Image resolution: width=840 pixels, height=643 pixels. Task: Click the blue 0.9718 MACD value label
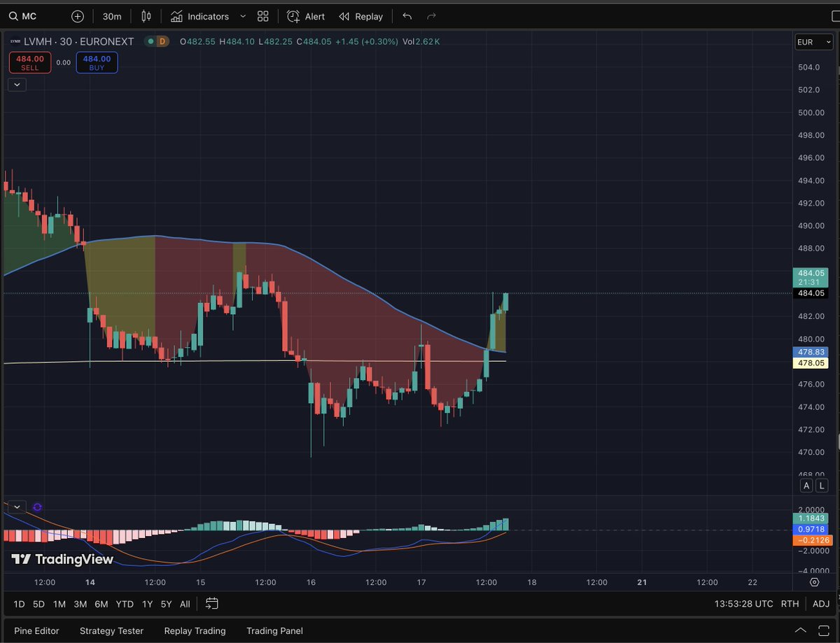(x=810, y=530)
